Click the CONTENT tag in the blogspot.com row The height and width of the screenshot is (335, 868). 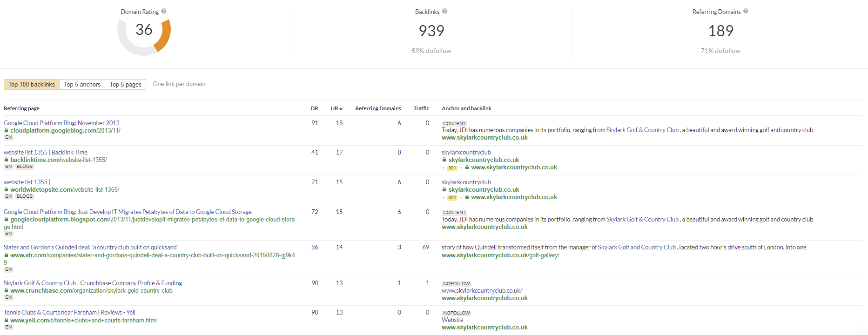pos(454,213)
